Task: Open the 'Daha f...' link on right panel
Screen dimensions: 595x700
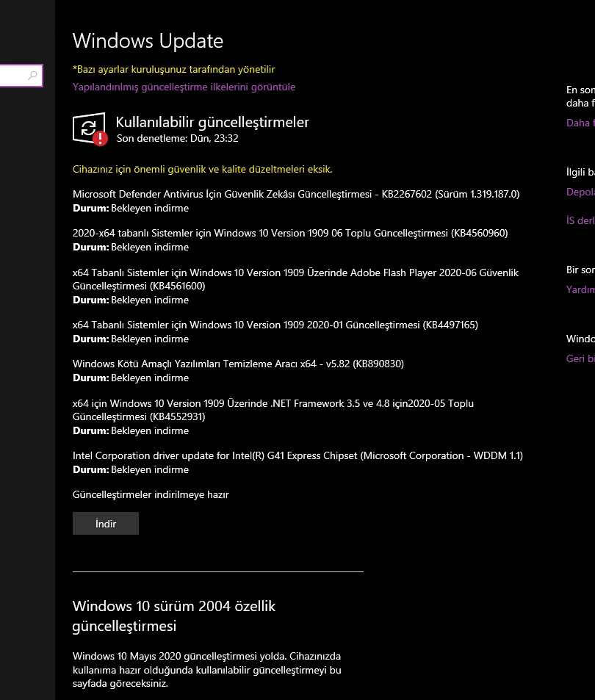Action: coord(580,123)
